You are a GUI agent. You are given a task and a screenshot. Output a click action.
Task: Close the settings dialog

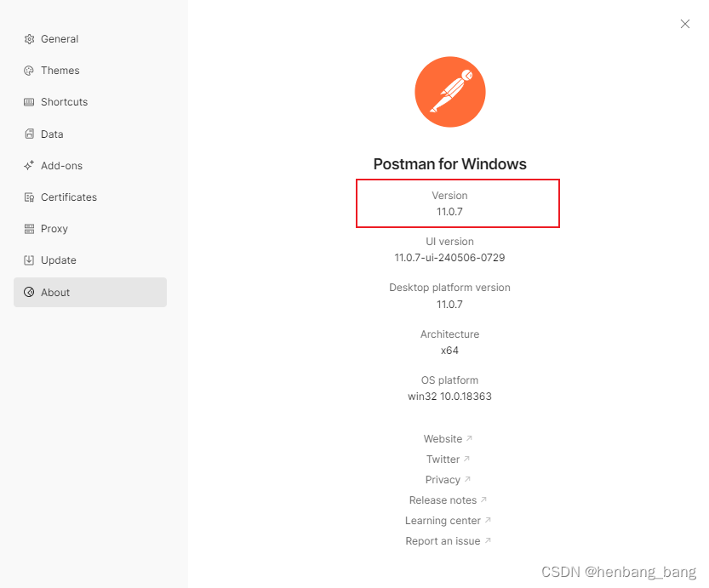[x=685, y=24]
